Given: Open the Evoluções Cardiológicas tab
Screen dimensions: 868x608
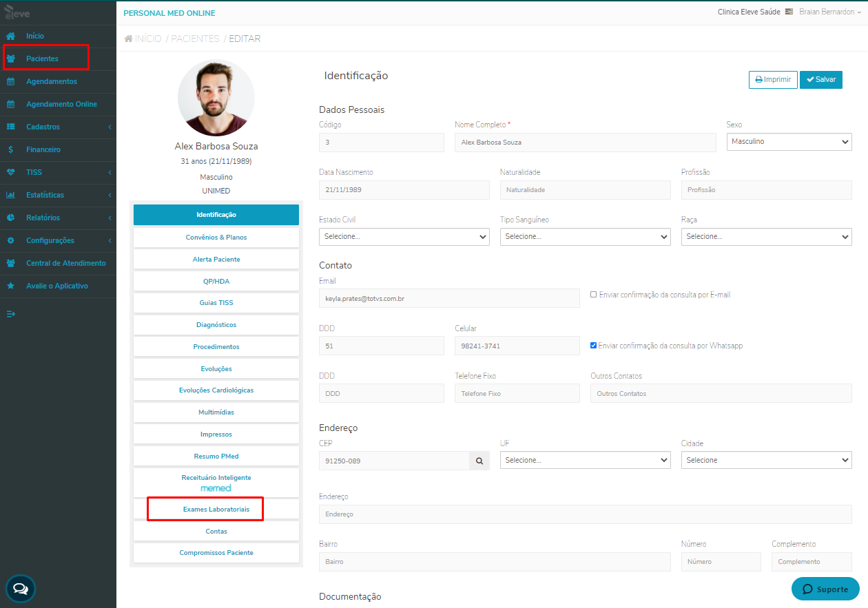Looking at the screenshot, I should (x=216, y=390).
